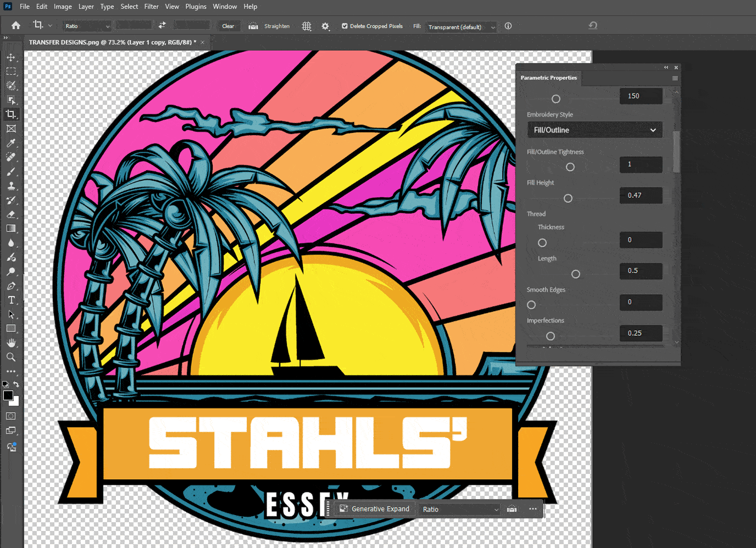
Task: Switch to TRANSFER DESIGNS.png document tab
Action: click(113, 42)
